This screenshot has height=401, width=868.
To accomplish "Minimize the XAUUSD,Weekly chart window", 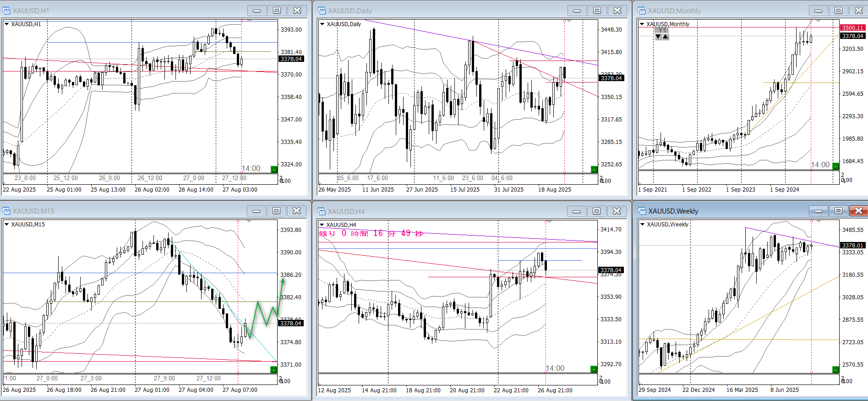I will pos(818,211).
